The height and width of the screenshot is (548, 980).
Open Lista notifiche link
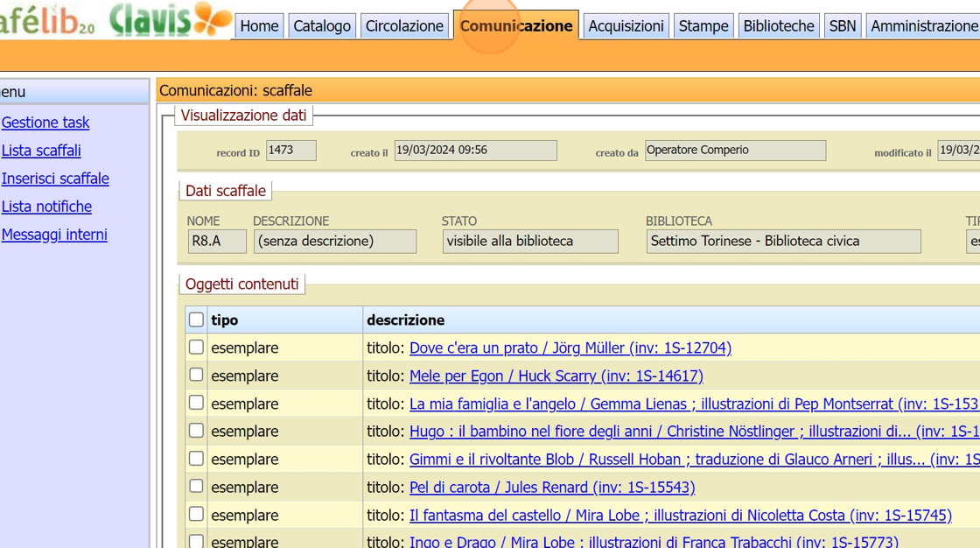click(x=47, y=207)
